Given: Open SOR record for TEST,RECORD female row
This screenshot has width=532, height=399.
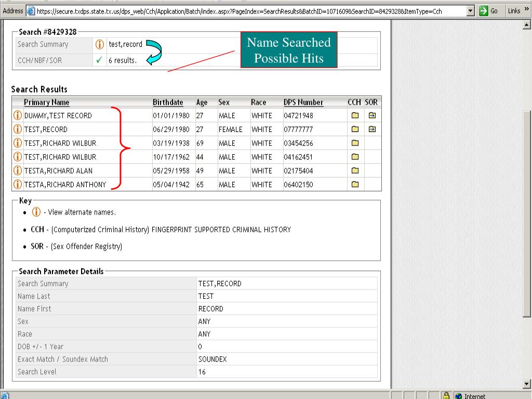Looking at the screenshot, I should 372,129.
